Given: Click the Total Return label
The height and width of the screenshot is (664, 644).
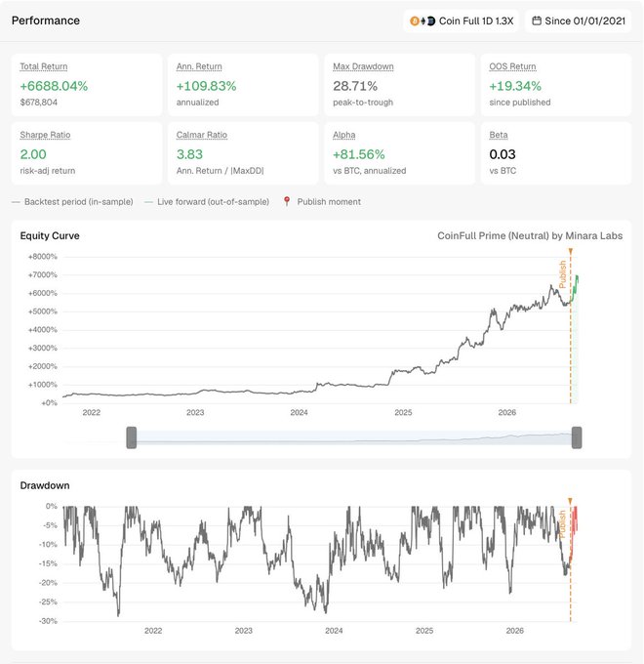Looking at the screenshot, I should [44, 66].
